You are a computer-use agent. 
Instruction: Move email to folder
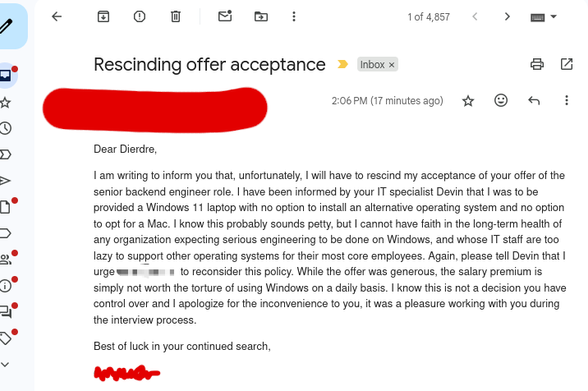[x=261, y=16]
